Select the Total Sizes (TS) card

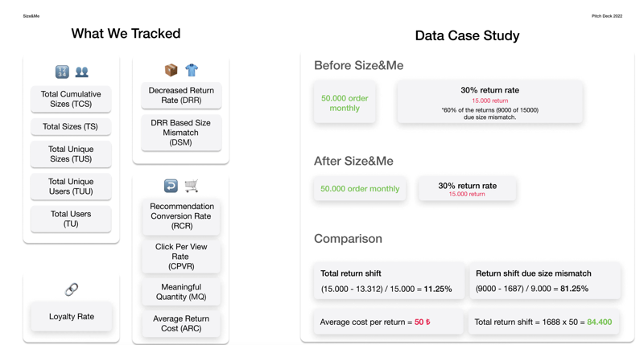pos(71,127)
